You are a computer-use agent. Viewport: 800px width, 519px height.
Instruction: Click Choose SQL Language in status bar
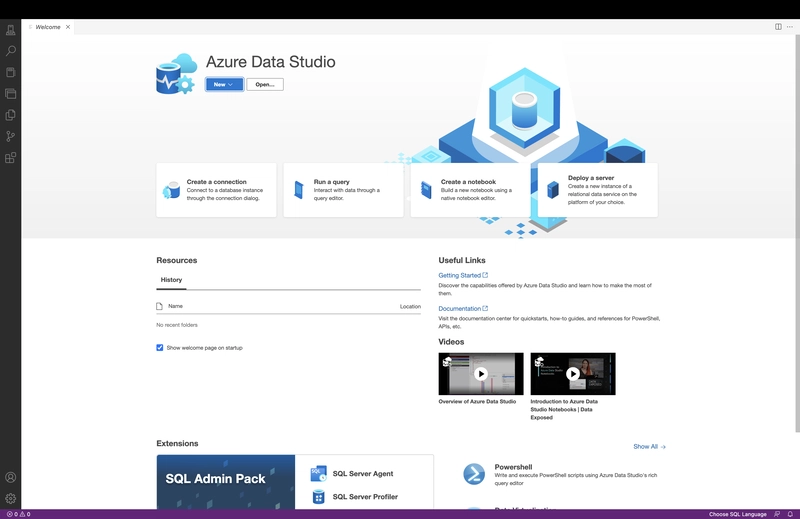737,514
